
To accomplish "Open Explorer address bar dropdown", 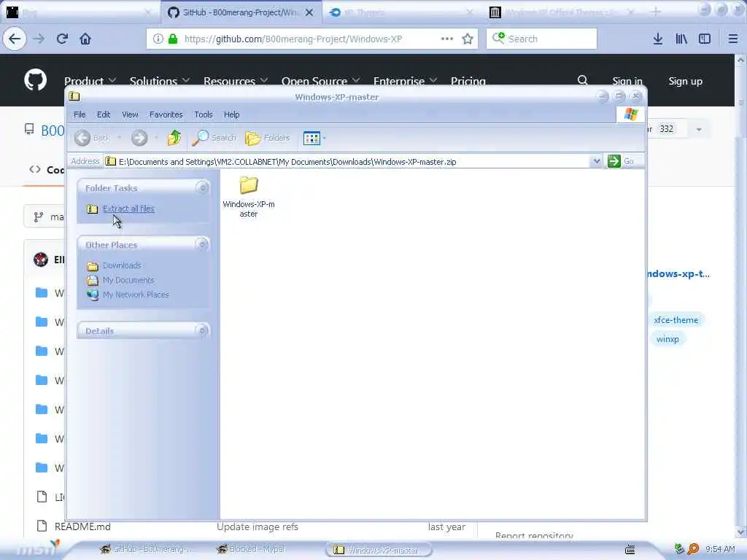I will tap(596, 161).
